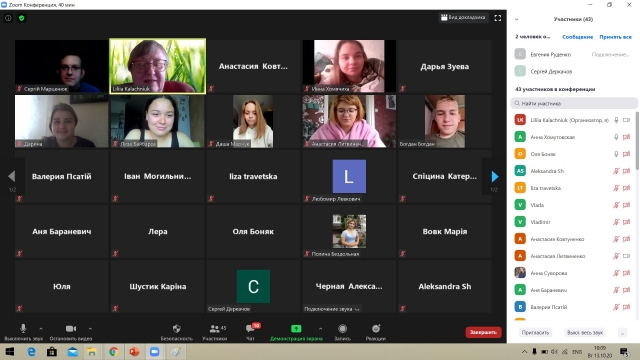Select Сергей Деркачов tile with C avatar
Screen dimensions: 640x360
click(253, 287)
